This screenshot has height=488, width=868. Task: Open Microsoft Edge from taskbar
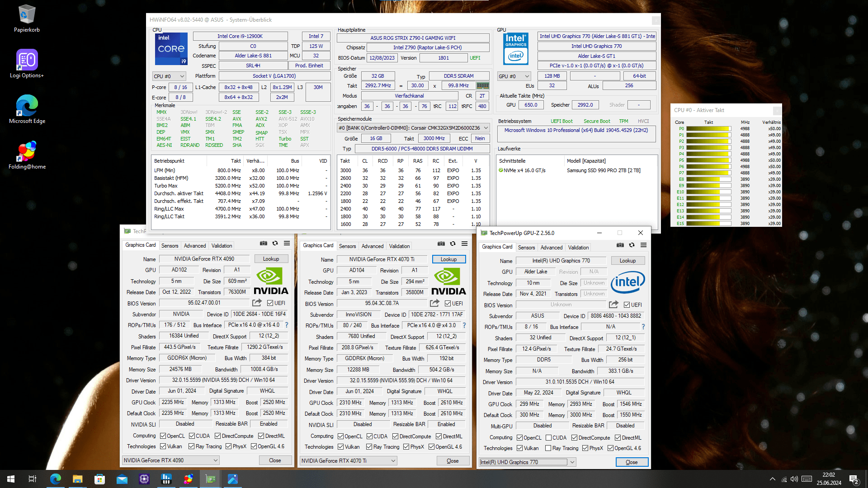55,479
